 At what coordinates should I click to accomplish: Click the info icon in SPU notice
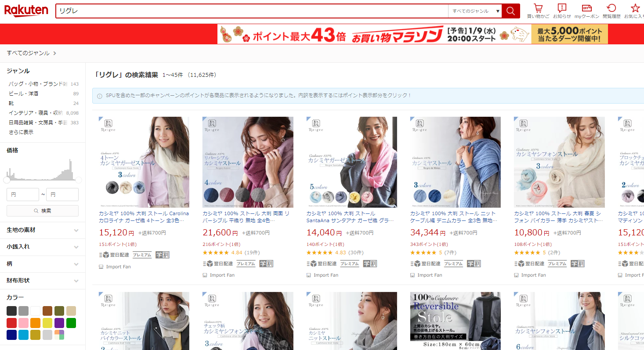(x=100, y=96)
